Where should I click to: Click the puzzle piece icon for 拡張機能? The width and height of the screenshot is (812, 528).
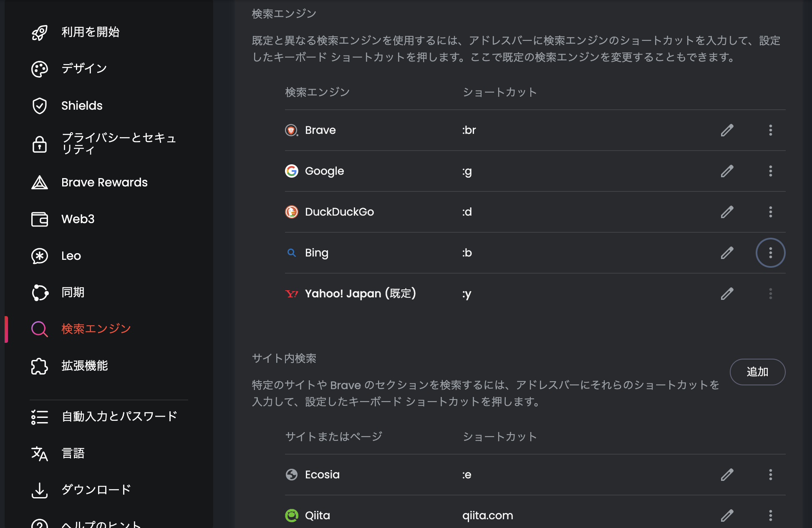coord(40,366)
